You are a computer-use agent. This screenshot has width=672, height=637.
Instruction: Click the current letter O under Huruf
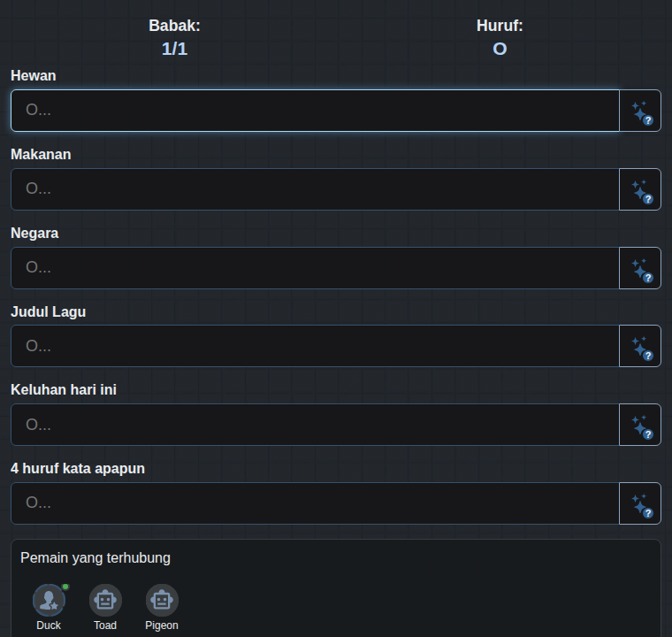[x=500, y=49]
